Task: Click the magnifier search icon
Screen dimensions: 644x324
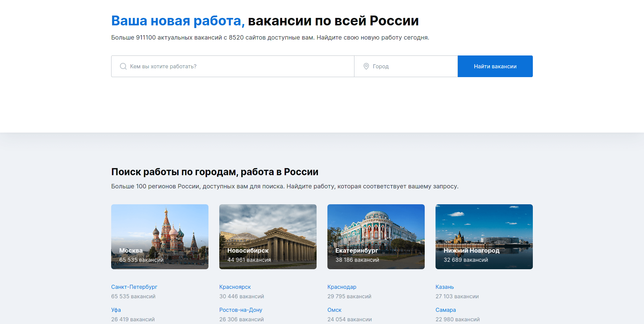Action: coord(123,66)
